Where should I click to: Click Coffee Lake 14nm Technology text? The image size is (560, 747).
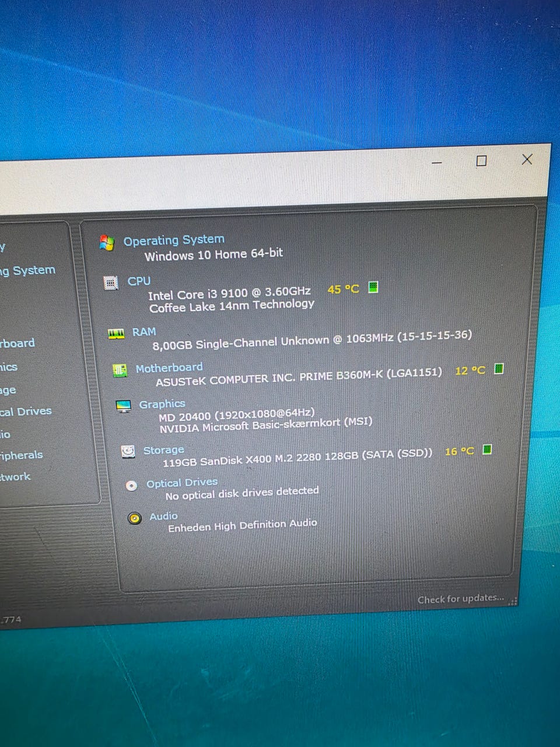click(232, 306)
